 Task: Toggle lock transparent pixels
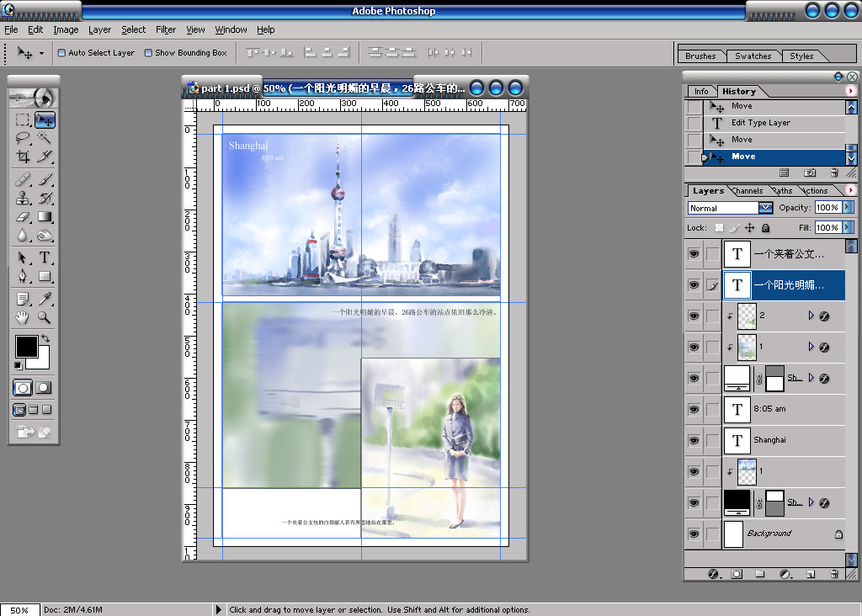click(719, 227)
